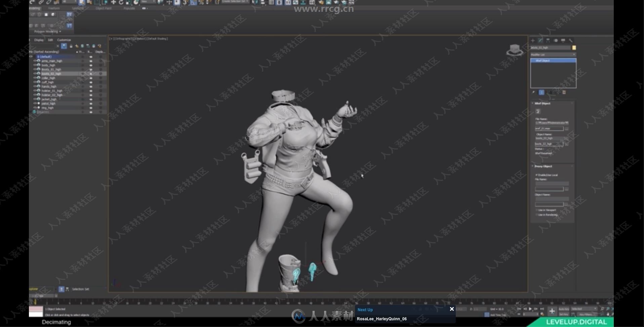The width and height of the screenshot is (644, 327).
Task: Click the Default Shading viewport label
Action: click(x=158, y=39)
